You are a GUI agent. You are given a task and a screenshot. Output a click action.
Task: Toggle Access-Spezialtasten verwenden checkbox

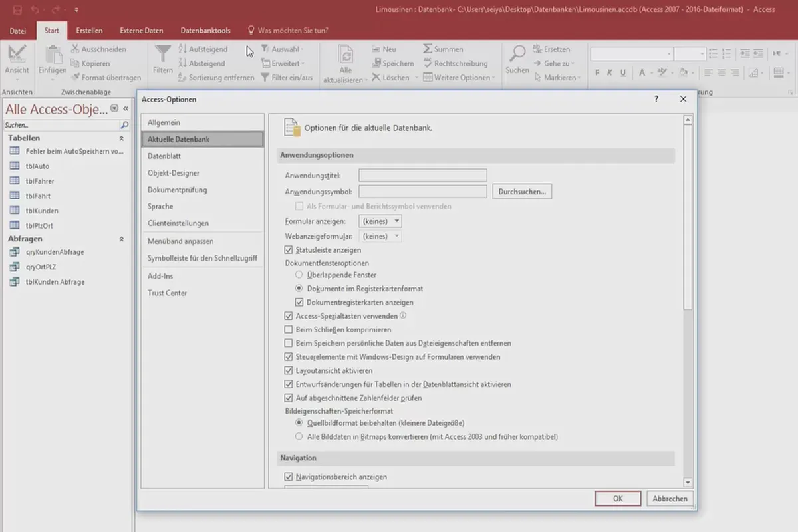point(289,316)
